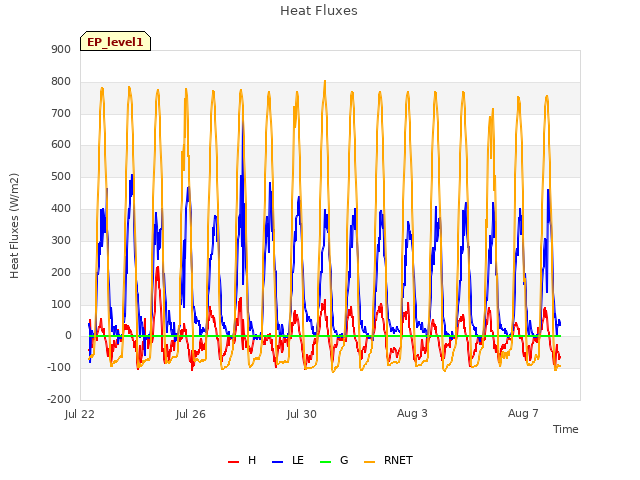
Task: Click the green G legend color marker
Action: [x=326, y=462]
